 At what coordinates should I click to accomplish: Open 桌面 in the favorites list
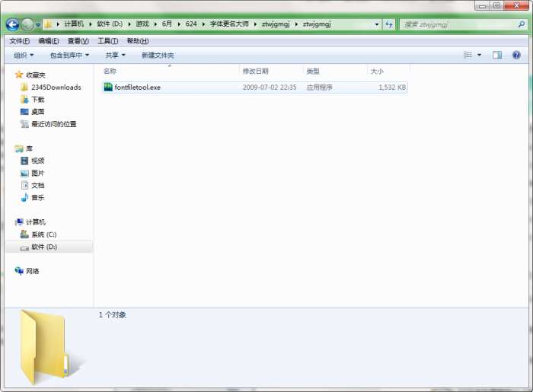pos(38,112)
